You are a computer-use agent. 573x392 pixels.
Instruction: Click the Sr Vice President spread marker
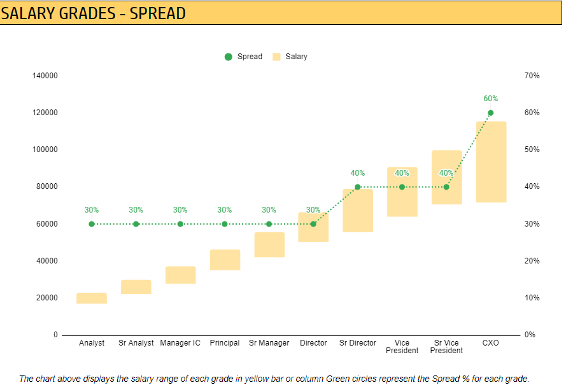[x=446, y=187]
